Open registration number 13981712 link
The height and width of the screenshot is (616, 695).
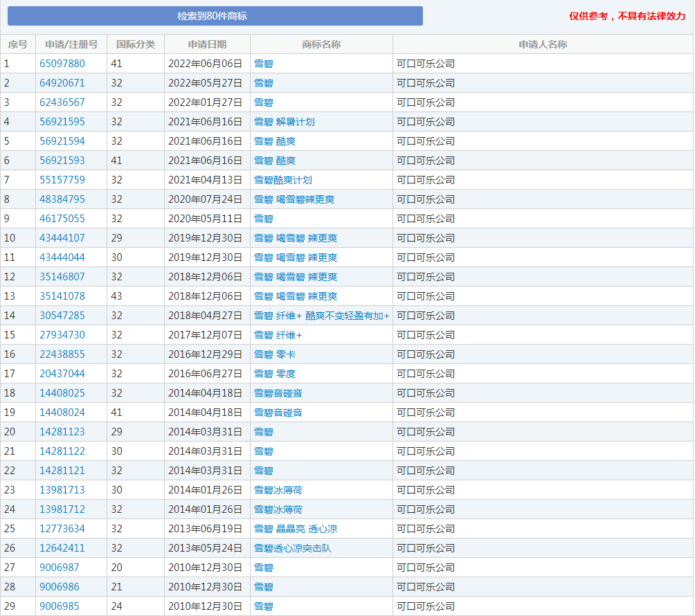tap(62, 509)
